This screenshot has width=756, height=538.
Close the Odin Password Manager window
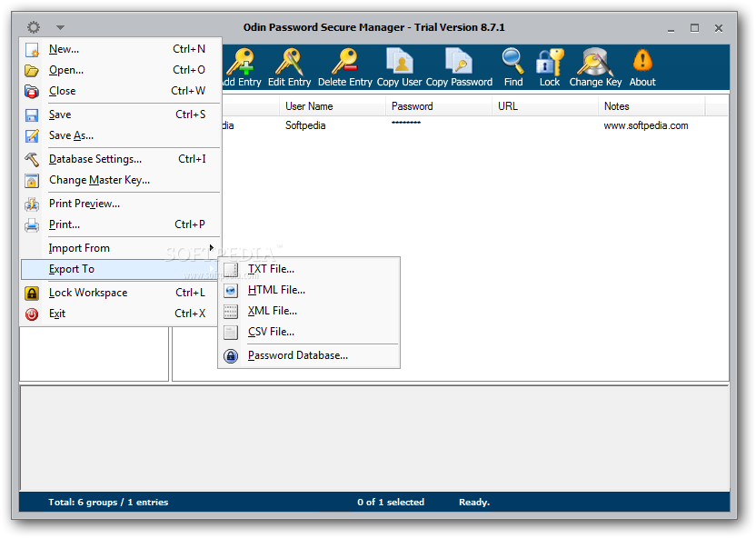click(719, 28)
